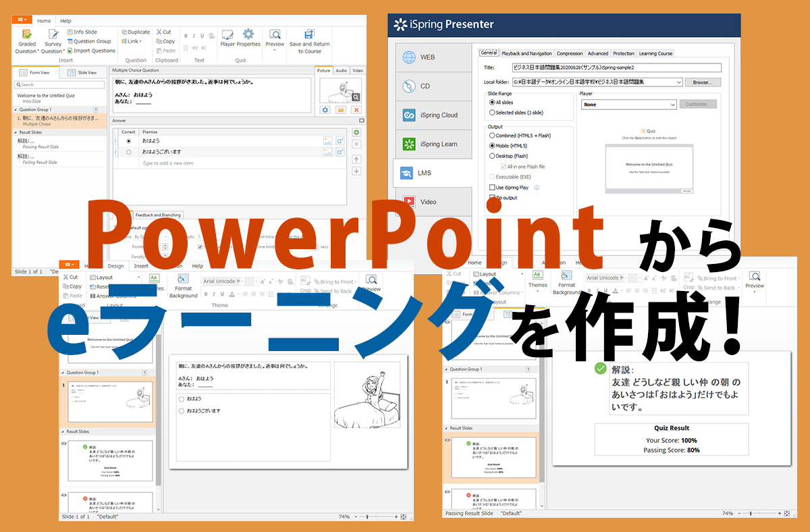Select the All slides radio button
Image resolution: width=810 pixels, height=532 pixels.
pyautogui.click(x=492, y=102)
